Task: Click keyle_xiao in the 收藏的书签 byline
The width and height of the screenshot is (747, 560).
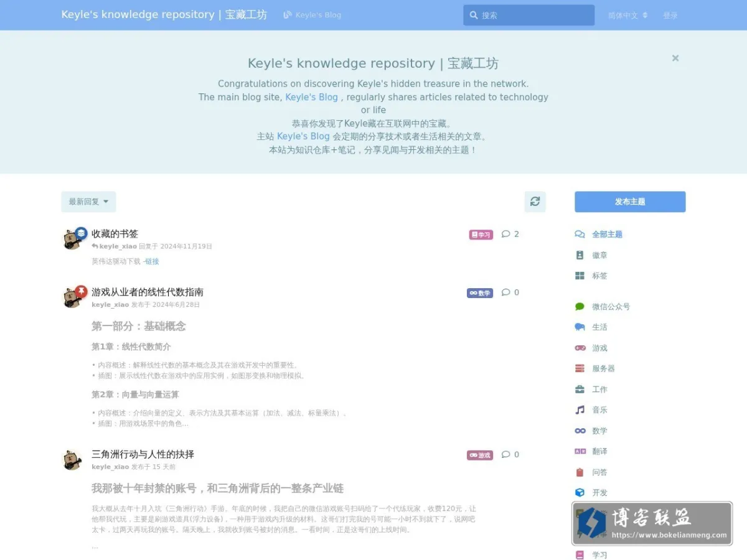Action: tap(118, 246)
